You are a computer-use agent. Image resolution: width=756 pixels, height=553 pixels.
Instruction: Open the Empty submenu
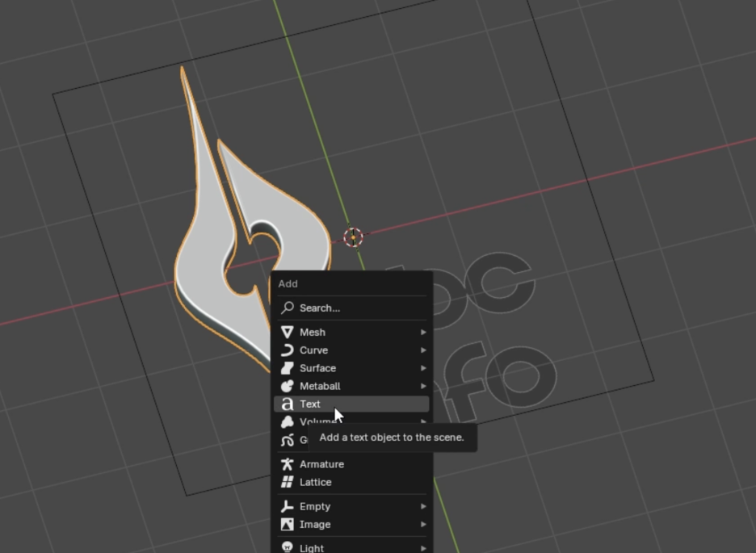(x=351, y=506)
